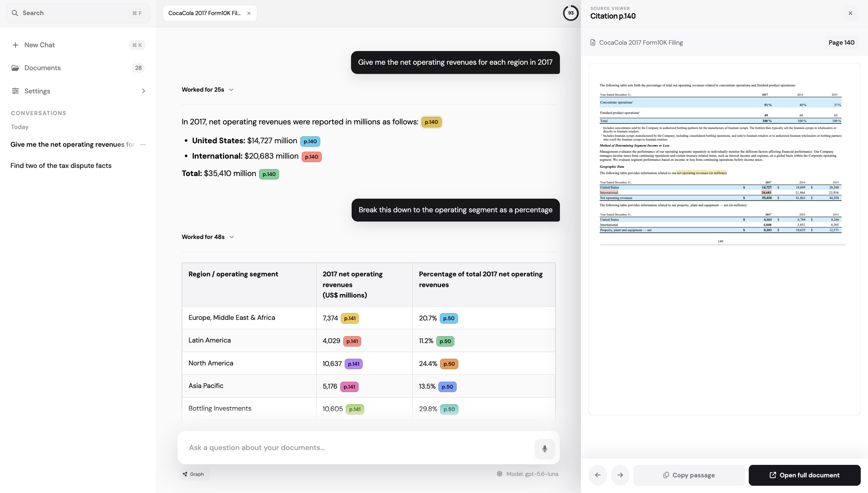Click the pink p.141 citation next to 5,176
Screen dimensions: 868x493
point(349,387)
